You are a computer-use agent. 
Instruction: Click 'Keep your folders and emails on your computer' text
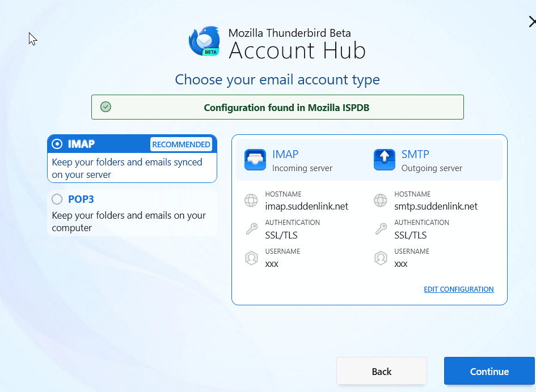[129, 221]
